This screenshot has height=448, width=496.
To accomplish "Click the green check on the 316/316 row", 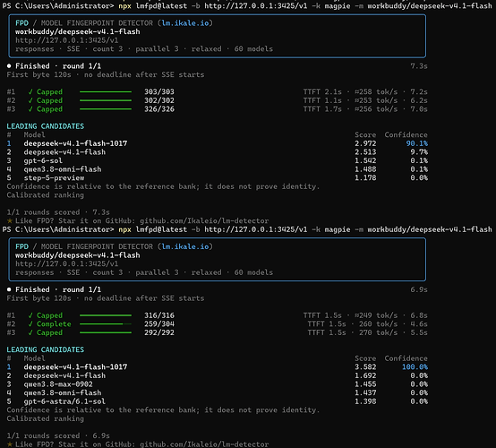I will pyautogui.click(x=30, y=315).
